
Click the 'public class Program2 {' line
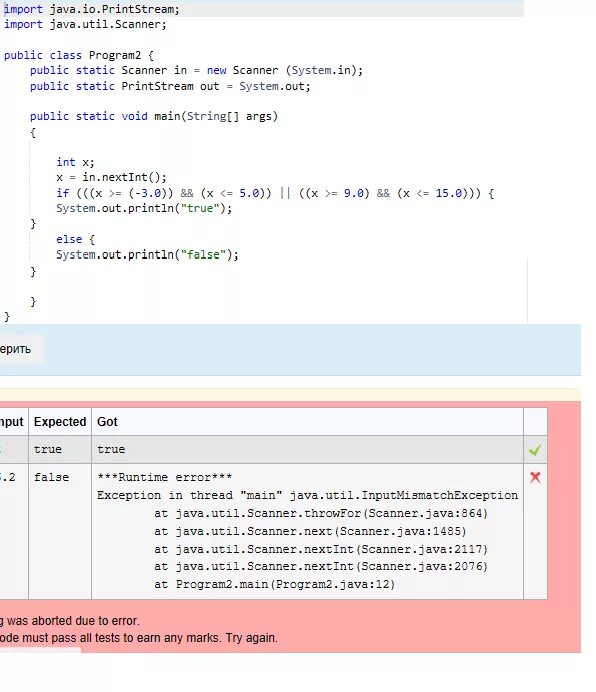point(79,55)
